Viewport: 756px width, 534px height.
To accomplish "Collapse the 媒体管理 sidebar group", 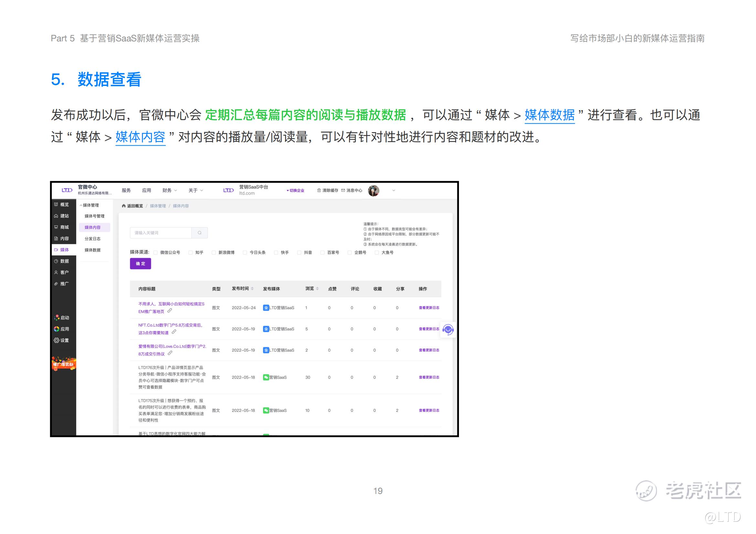I will point(89,205).
